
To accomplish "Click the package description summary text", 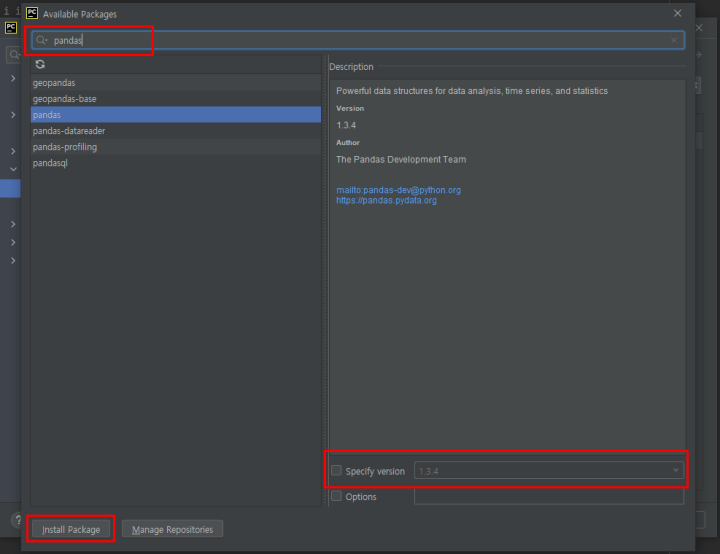I will tap(472, 91).
